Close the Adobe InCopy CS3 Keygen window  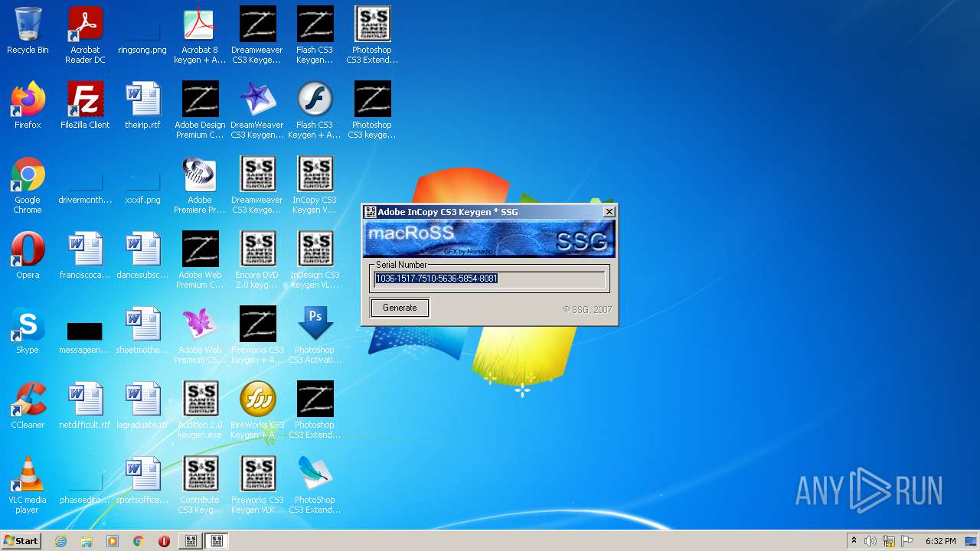[609, 212]
